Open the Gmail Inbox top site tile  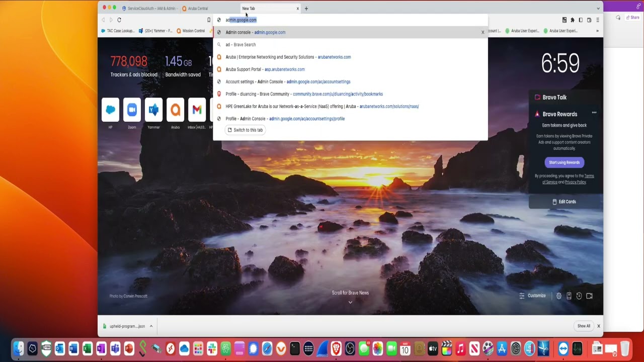click(x=197, y=110)
